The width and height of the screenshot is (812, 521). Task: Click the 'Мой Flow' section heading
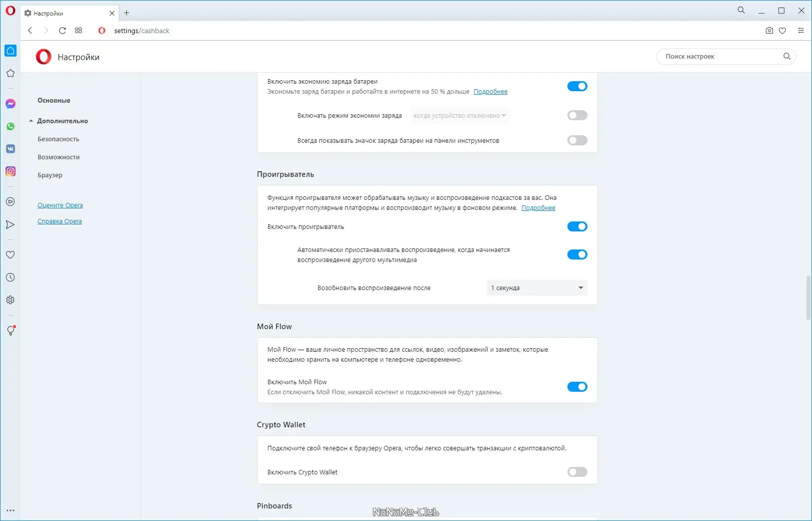point(274,327)
